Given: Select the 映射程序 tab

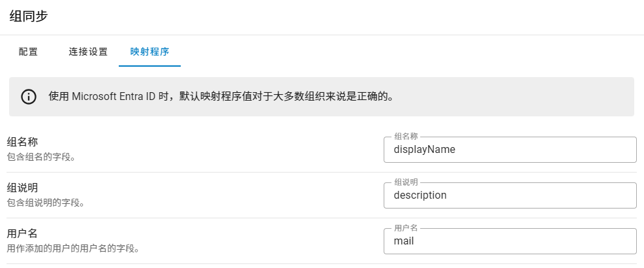Looking at the screenshot, I should click(x=149, y=52).
